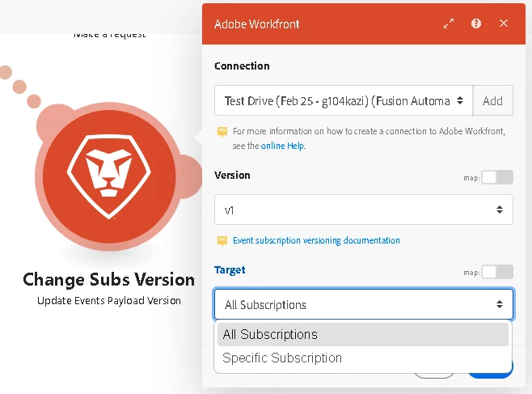Click the Update Events Payload Version subtitle
Image resolution: width=532 pixels, height=394 pixels.
(109, 301)
